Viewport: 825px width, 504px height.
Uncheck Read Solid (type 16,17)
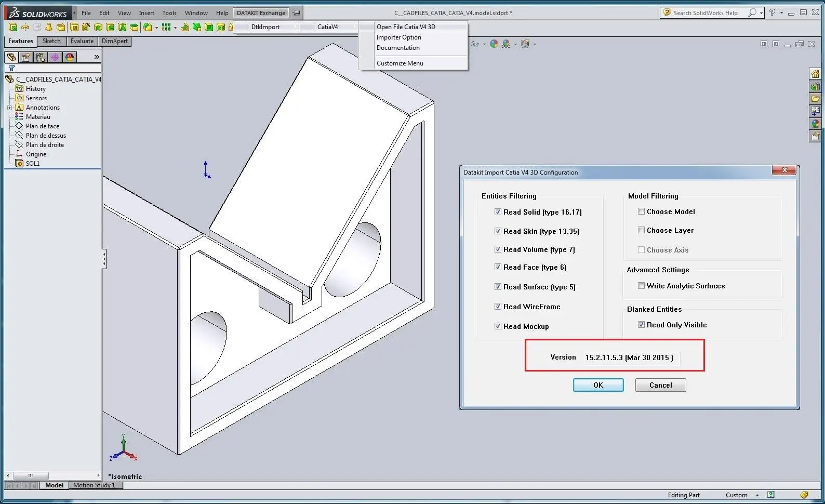coord(498,212)
